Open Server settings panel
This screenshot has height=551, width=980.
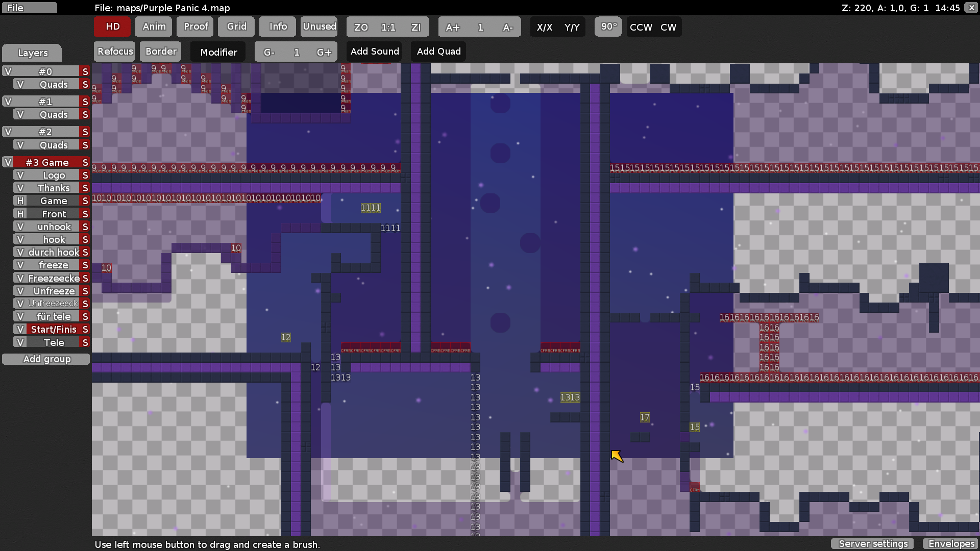(x=873, y=544)
